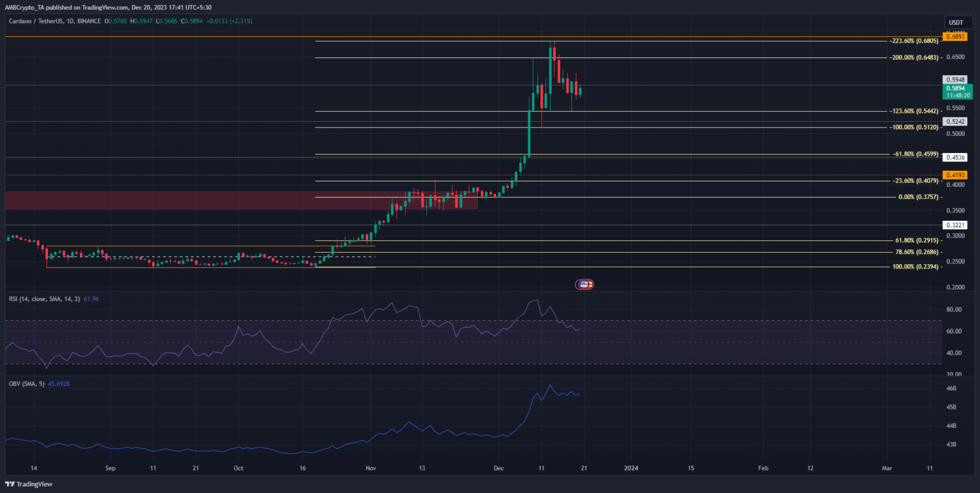Click the OBV value 45.692B reading

tap(60, 383)
